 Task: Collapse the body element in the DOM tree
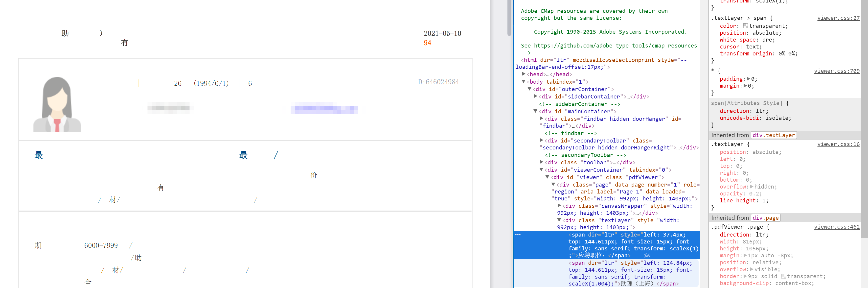(x=523, y=82)
